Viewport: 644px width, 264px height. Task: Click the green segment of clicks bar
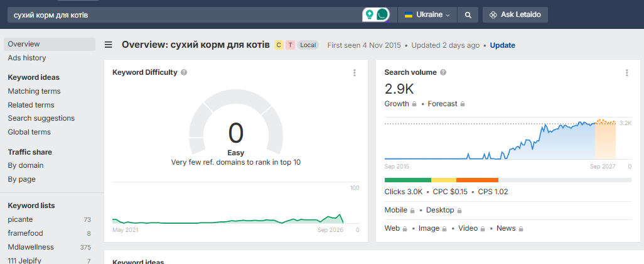[408, 180]
